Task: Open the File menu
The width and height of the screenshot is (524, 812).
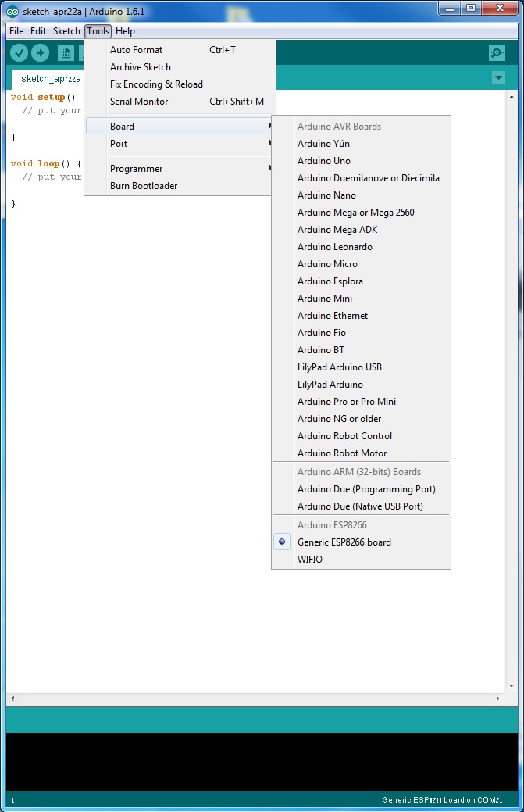Action: tap(16, 31)
